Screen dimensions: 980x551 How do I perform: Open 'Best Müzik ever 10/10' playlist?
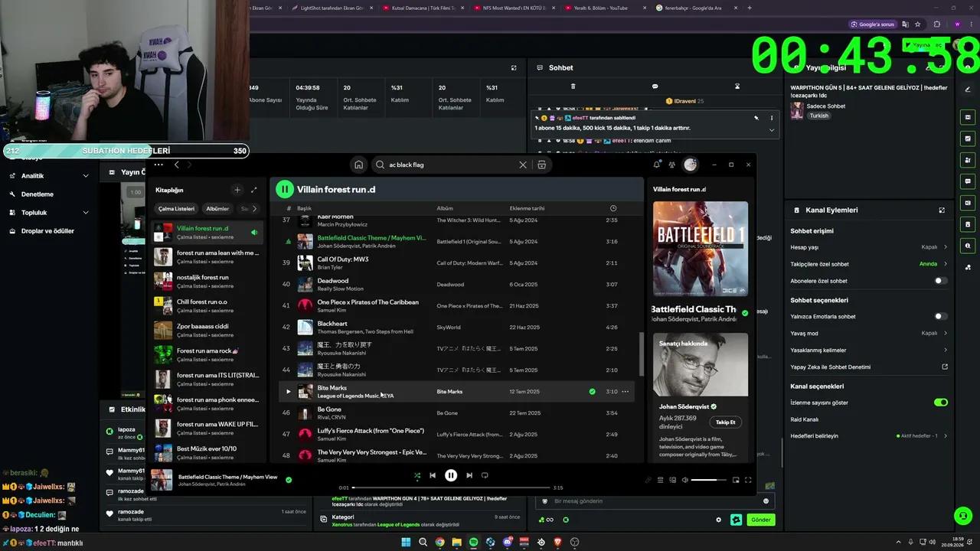click(208, 452)
